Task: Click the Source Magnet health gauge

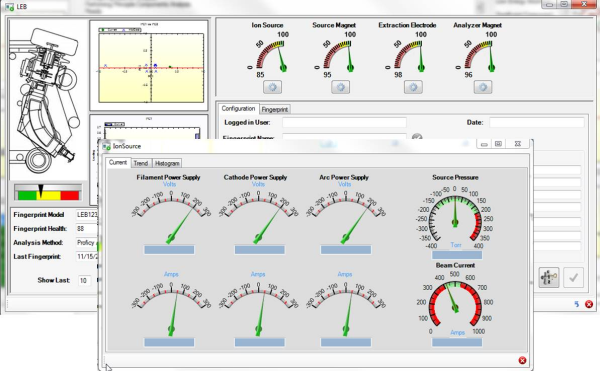Action: coord(336,55)
